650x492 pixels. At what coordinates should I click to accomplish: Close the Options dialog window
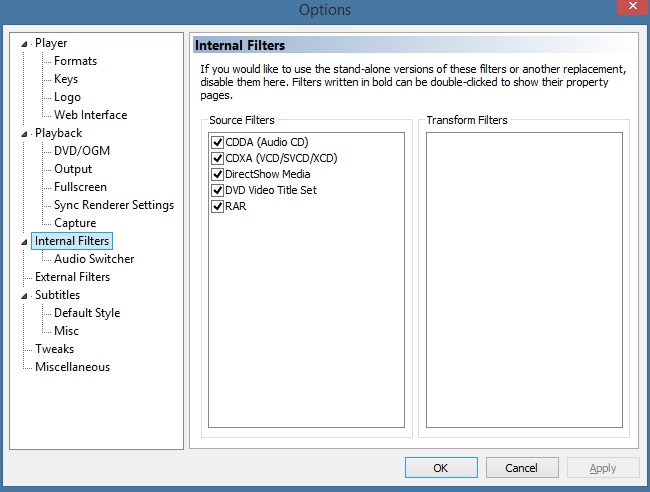point(633,7)
